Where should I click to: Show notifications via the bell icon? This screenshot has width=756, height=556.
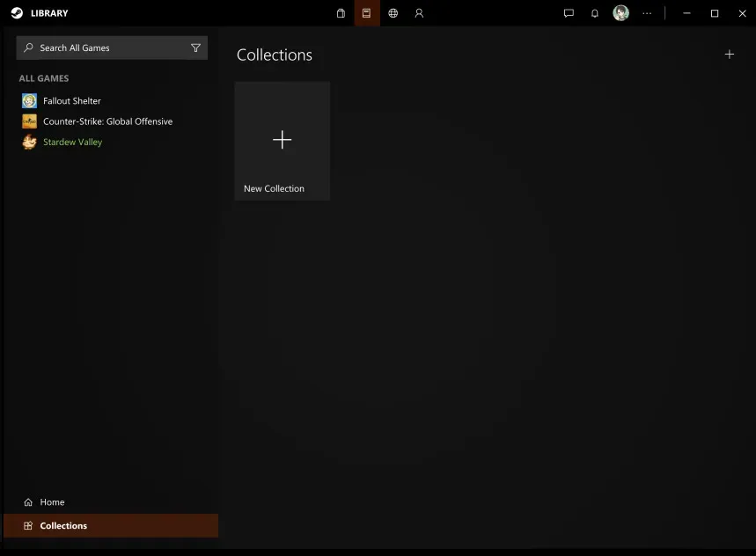[595, 13]
